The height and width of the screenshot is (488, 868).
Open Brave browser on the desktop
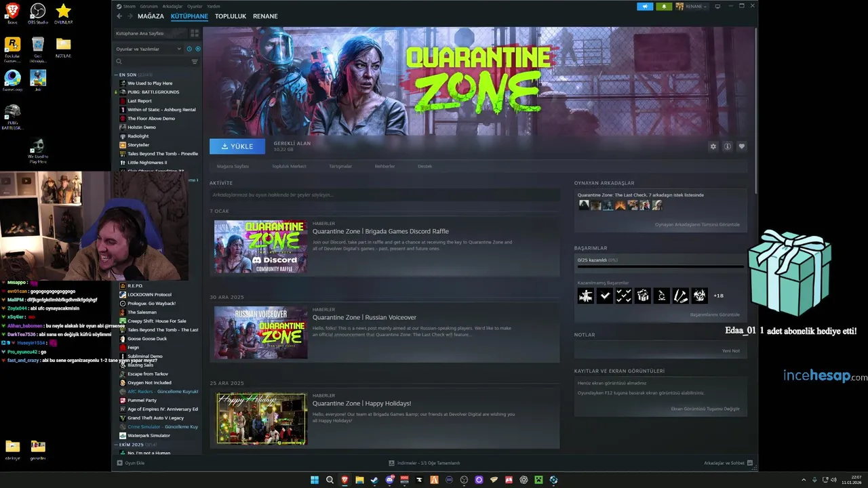[12, 13]
